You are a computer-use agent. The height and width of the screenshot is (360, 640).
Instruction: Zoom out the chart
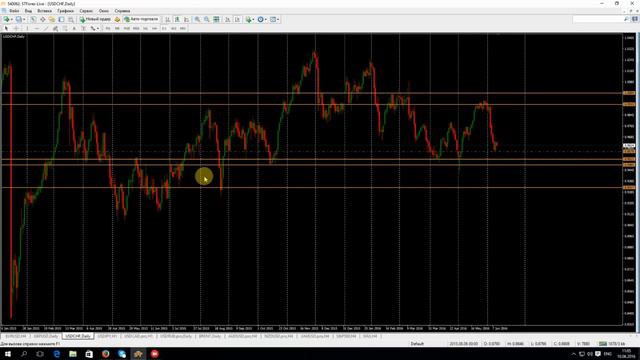pos(207,19)
